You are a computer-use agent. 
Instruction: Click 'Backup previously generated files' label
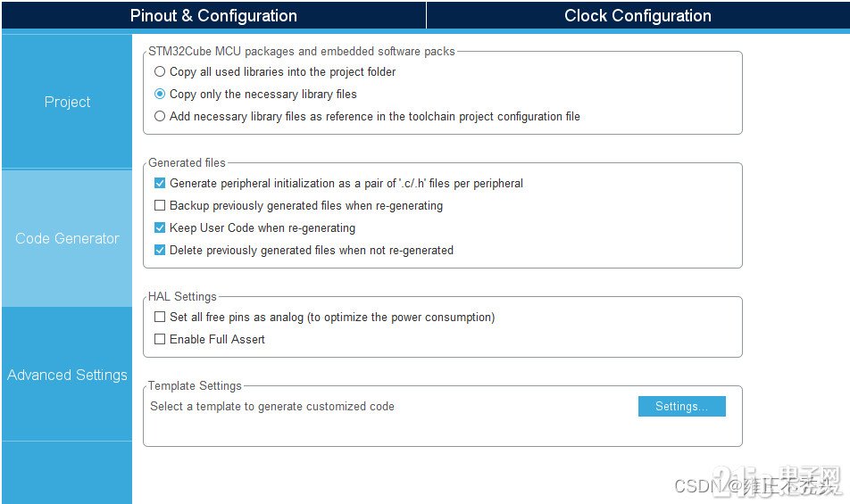[306, 206]
